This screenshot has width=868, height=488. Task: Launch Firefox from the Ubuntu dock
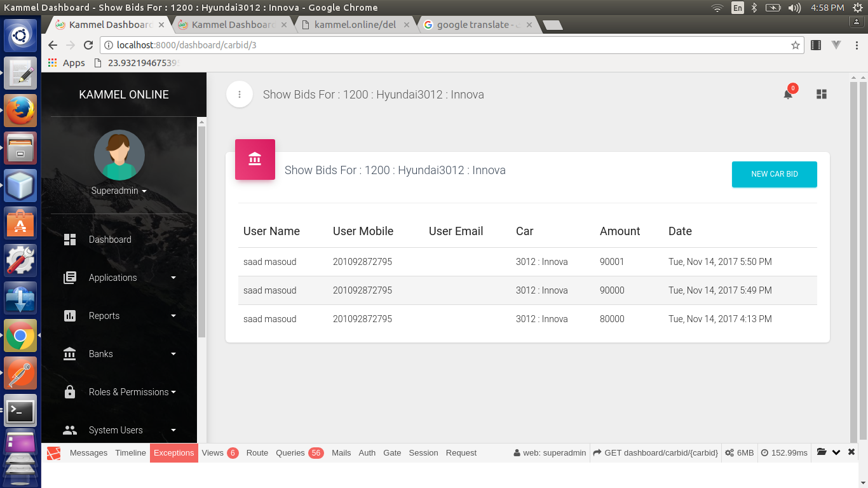point(20,111)
